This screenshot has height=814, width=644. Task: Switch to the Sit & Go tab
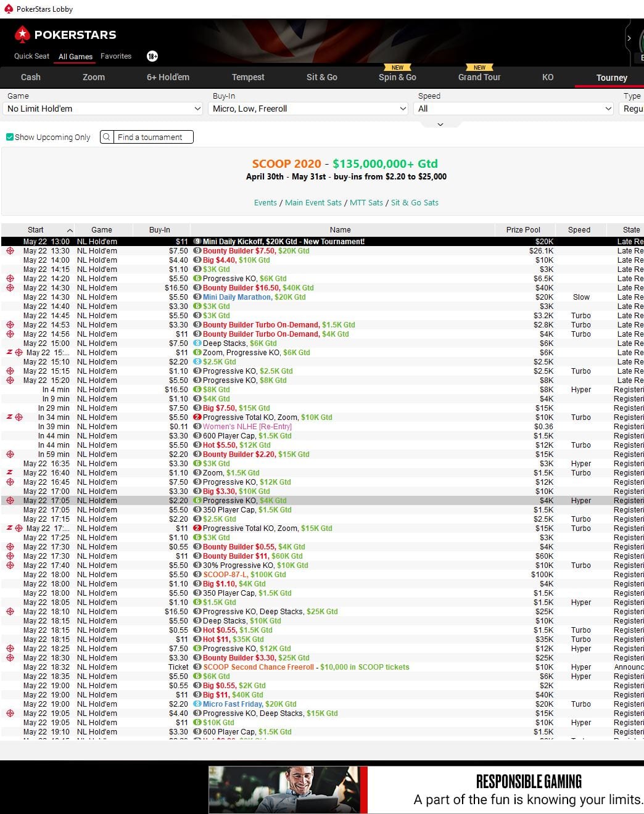[x=322, y=77]
